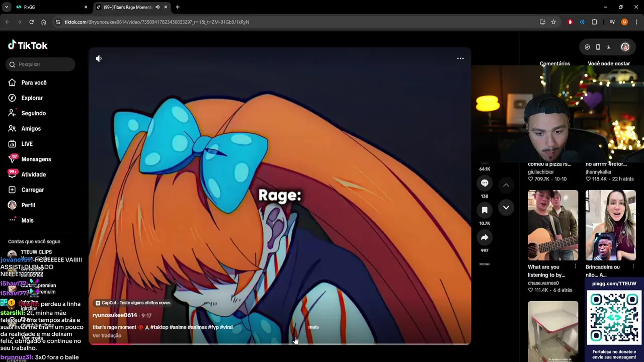Open the two guys with guitar video thumbnail
This screenshot has width=644, height=362.
tap(553, 225)
